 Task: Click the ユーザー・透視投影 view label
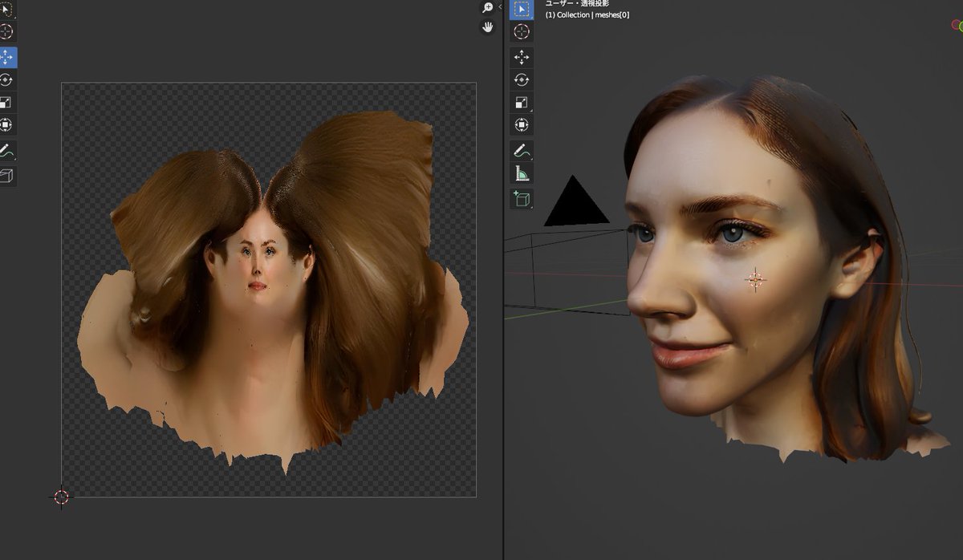577,4
